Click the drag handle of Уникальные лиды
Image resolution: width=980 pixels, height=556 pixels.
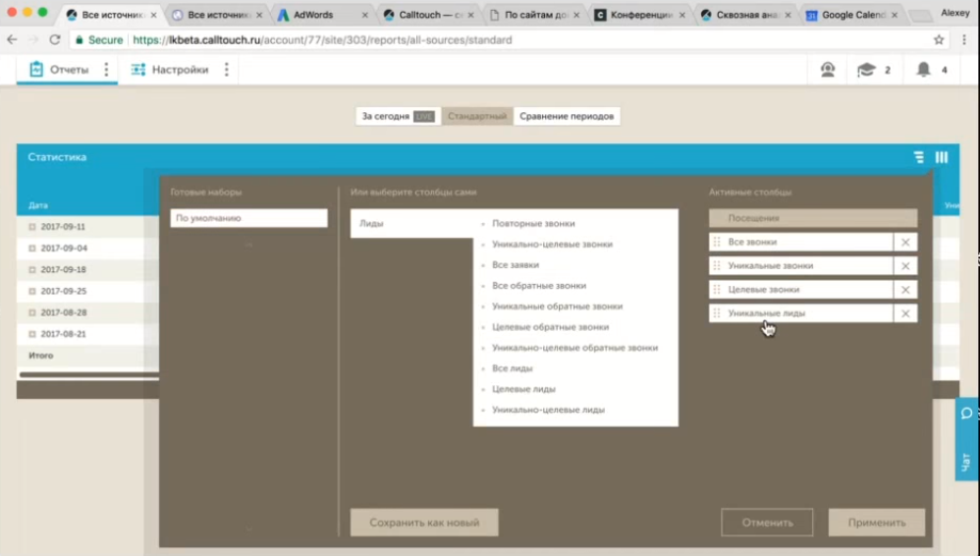point(717,313)
